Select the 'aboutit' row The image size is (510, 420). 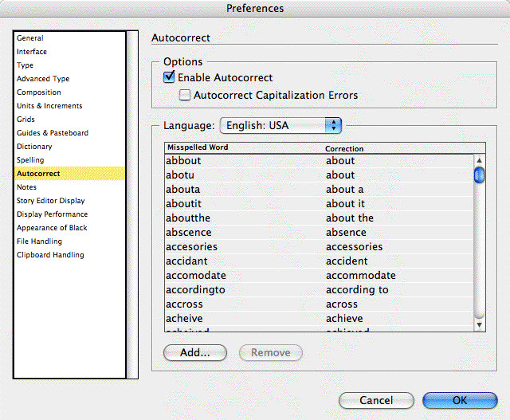tap(319, 204)
